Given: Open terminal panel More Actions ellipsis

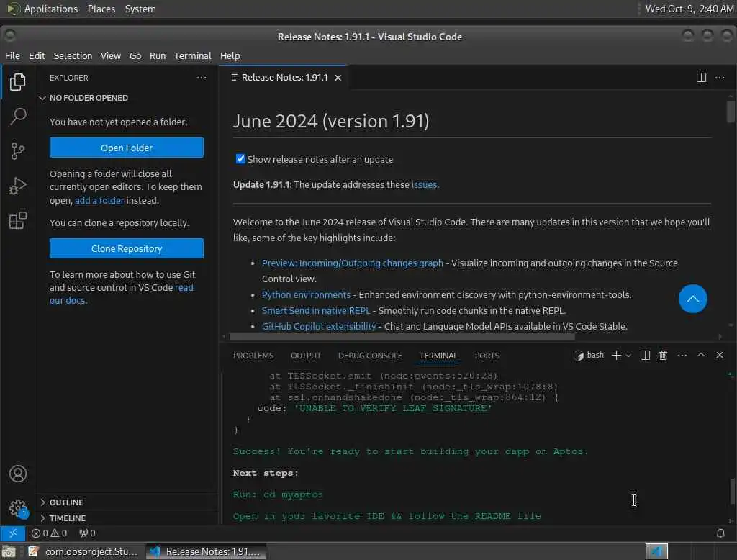Looking at the screenshot, I should 682,355.
